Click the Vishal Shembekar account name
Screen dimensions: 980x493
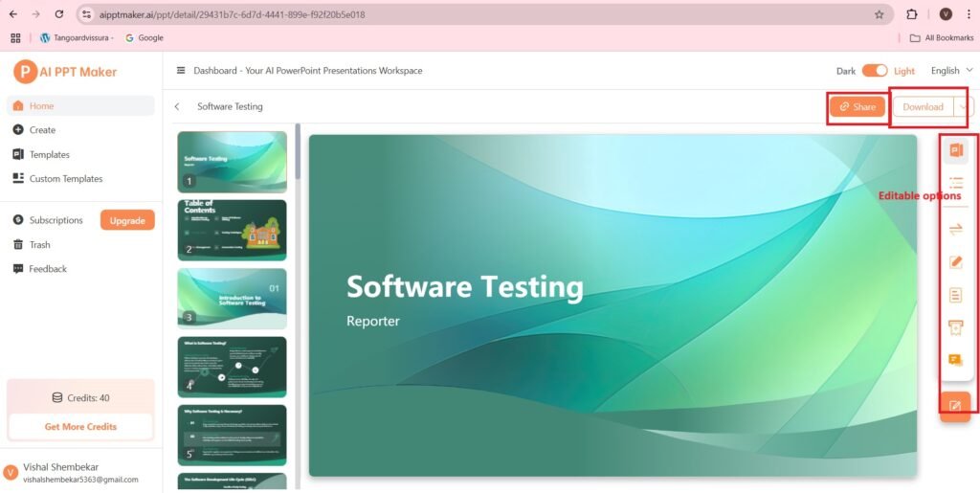coord(60,467)
